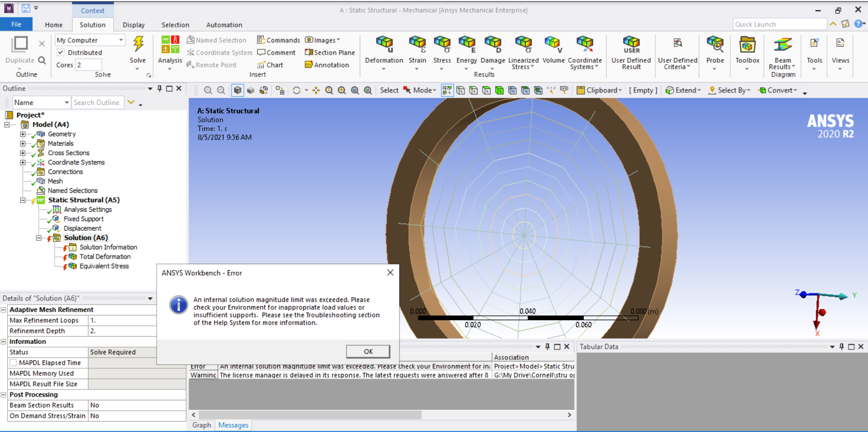
Task: Switch to the Display ribbon tab
Action: 133,25
